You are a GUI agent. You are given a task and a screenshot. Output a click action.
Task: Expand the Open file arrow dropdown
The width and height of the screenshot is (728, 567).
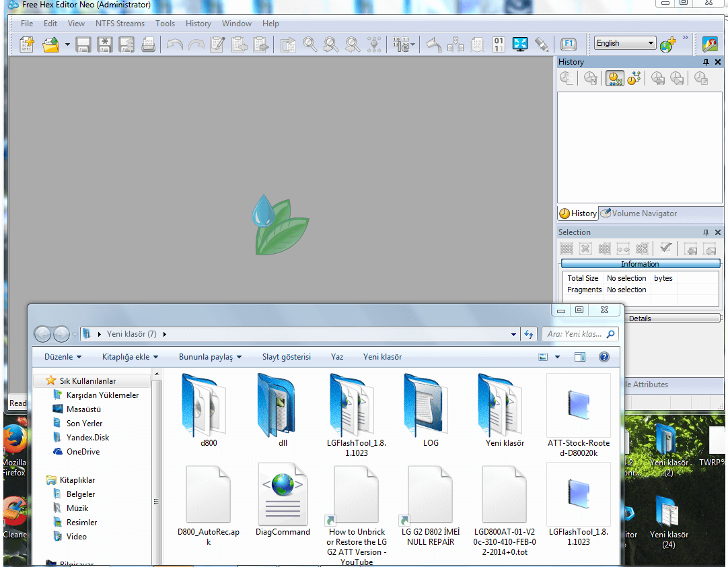tap(67, 45)
